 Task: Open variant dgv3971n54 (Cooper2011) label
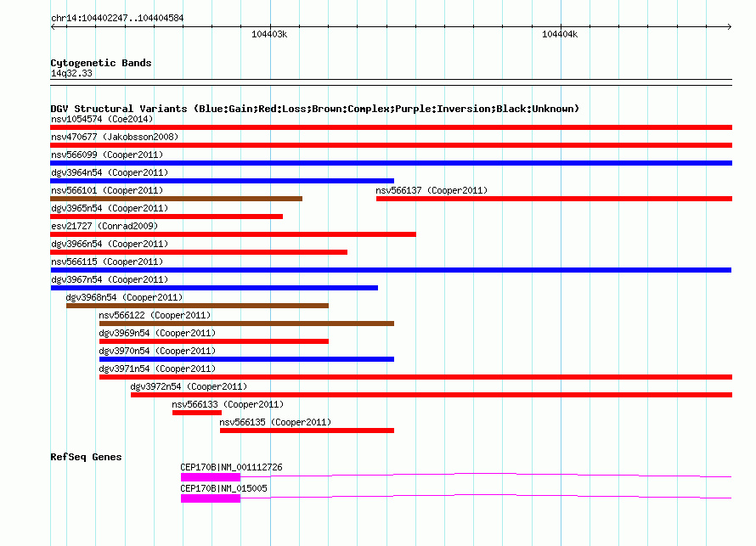point(157,369)
